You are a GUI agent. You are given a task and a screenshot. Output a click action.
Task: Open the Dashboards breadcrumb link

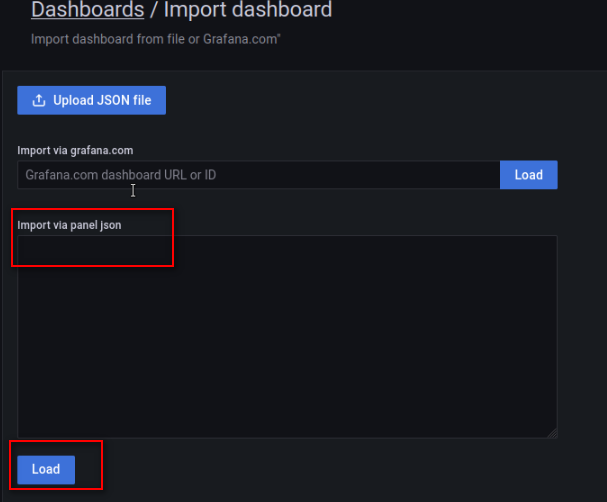pos(87,11)
